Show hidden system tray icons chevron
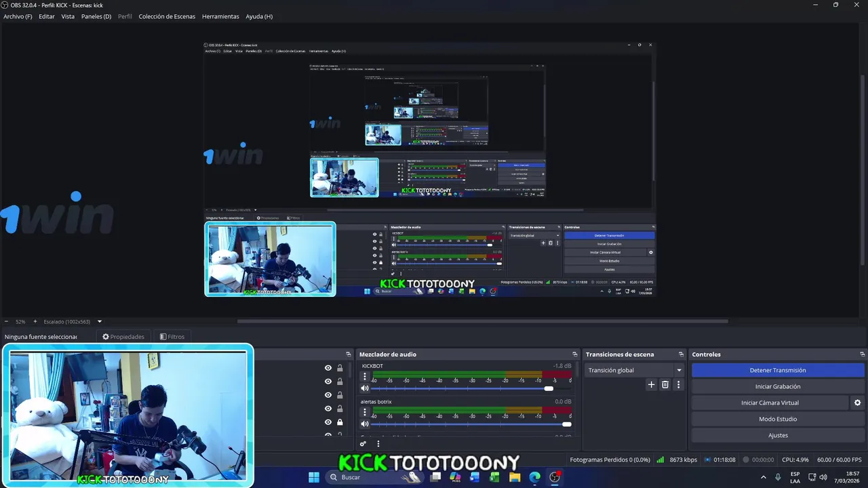 tap(764, 477)
